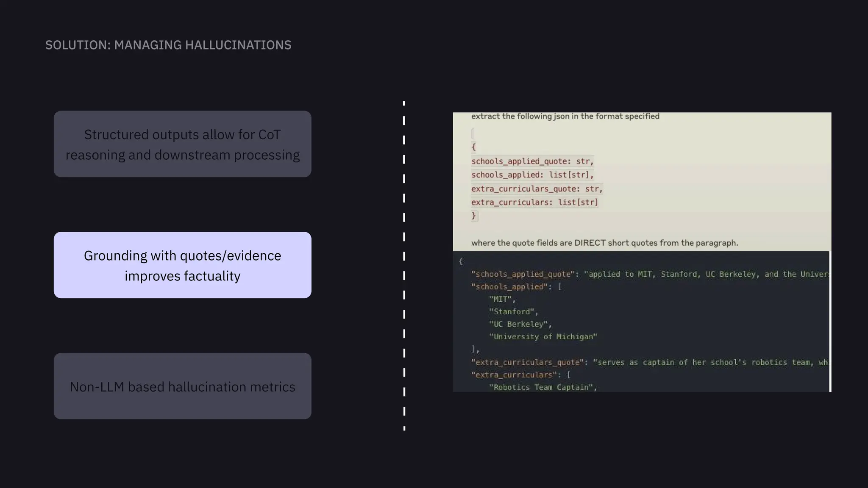Click the 'extra_curriculars_quote: str,' schema line
The width and height of the screenshot is (868, 488).
point(537,189)
